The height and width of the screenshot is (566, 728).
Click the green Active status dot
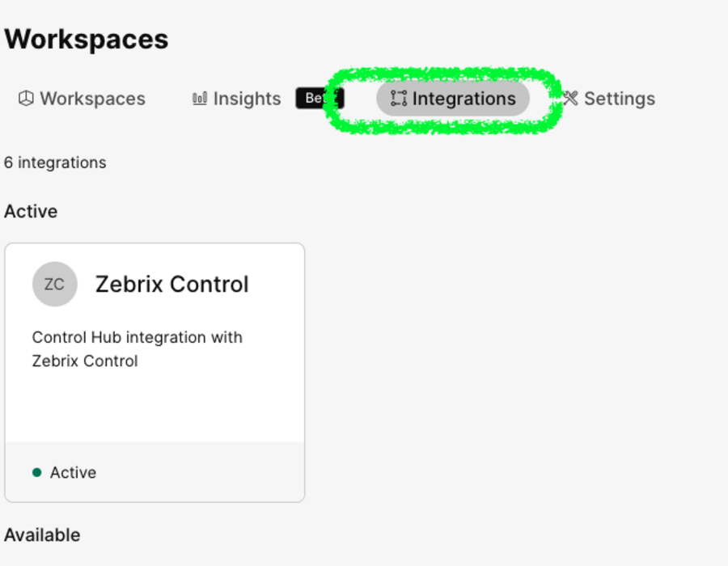click(36, 472)
